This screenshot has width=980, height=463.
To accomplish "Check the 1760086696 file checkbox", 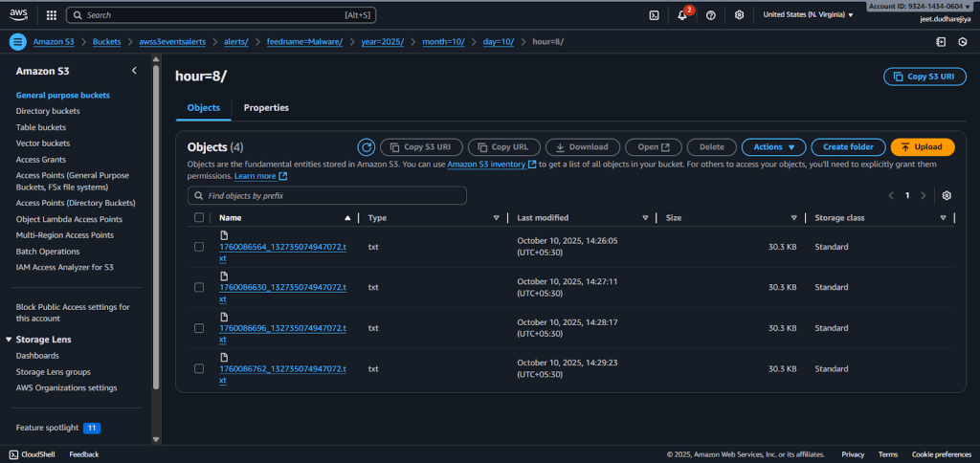I will (x=199, y=328).
